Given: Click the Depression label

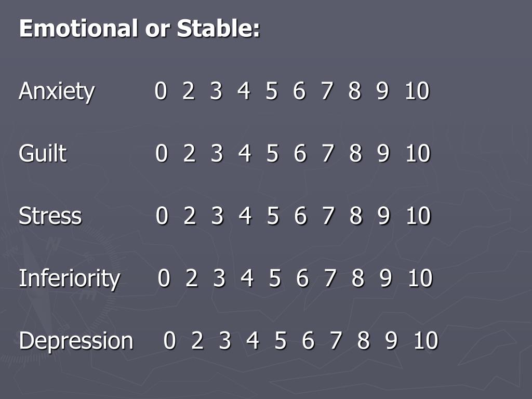Looking at the screenshot, I should tap(76, 341).
